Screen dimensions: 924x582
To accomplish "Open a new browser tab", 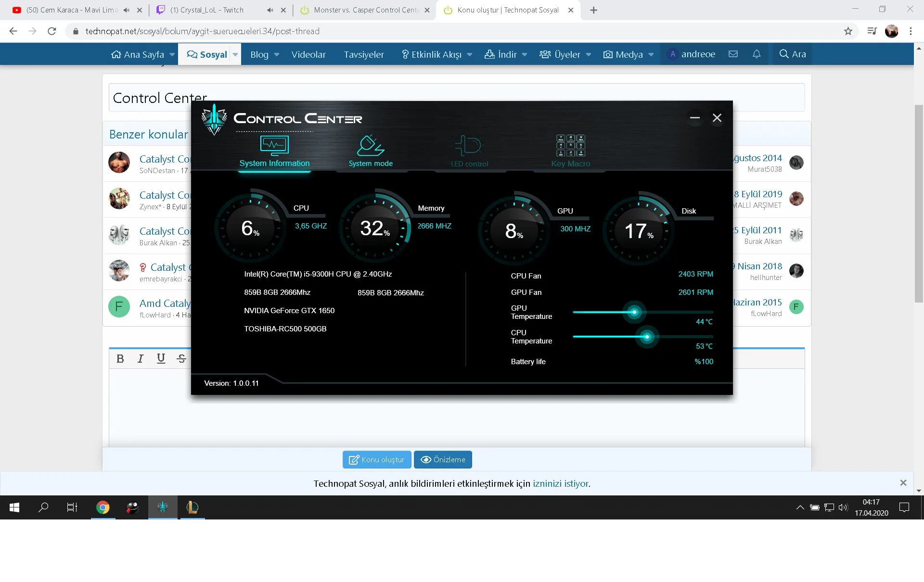I will pos(593,10).
